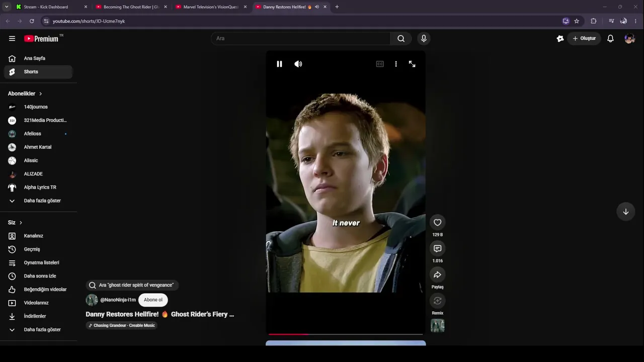
Task: Toggle closed captions on the Short
Action: click(380, 64)
